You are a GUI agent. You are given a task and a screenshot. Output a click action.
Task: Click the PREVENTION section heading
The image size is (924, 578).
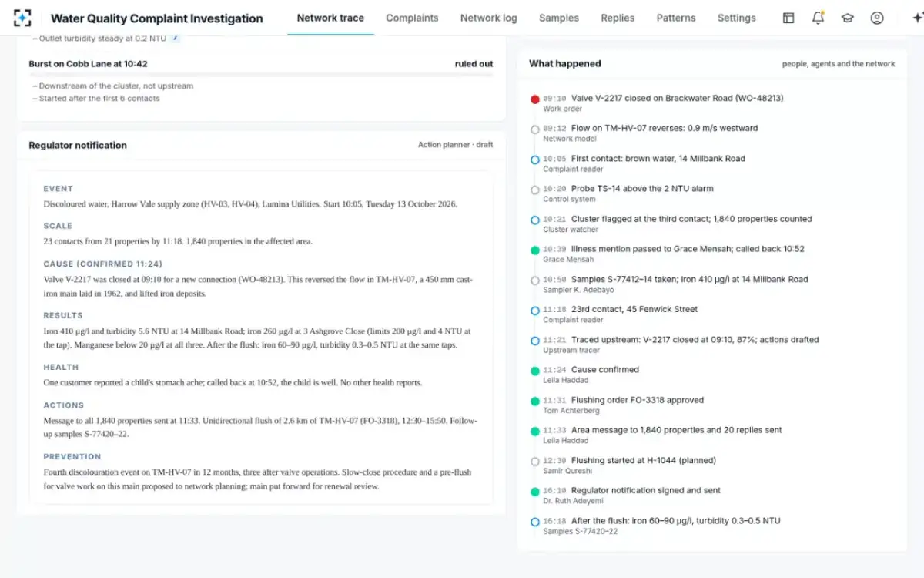[x=72, y=456]
